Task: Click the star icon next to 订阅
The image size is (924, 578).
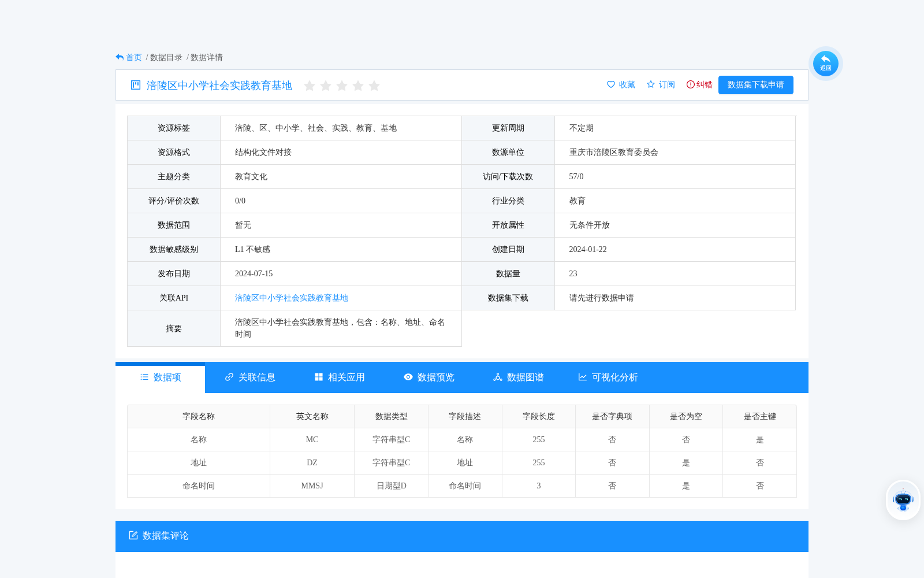Action: 651,84
